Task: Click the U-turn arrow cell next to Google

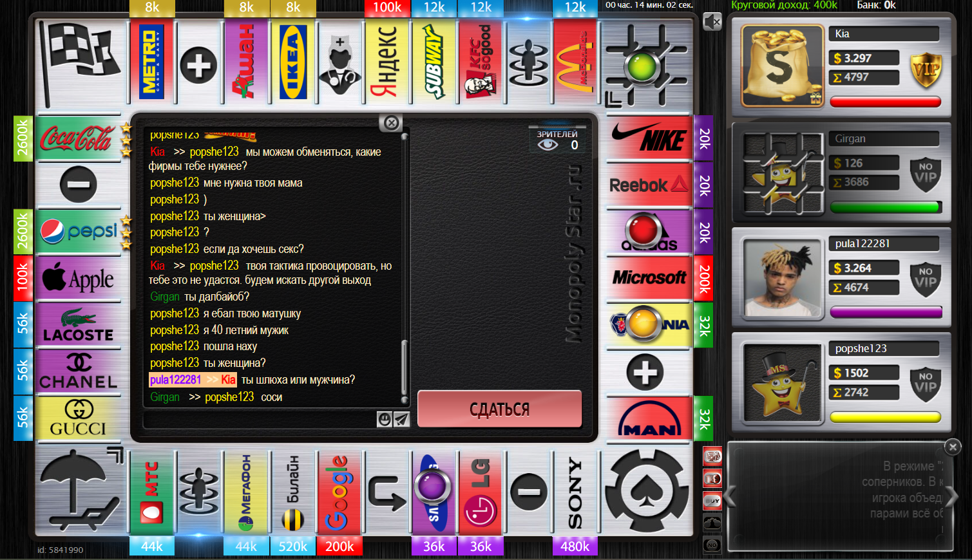Action: point(386,493)
